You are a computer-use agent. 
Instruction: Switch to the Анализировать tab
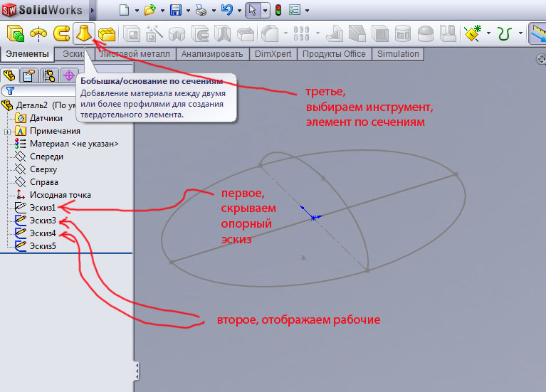point(211,54)
